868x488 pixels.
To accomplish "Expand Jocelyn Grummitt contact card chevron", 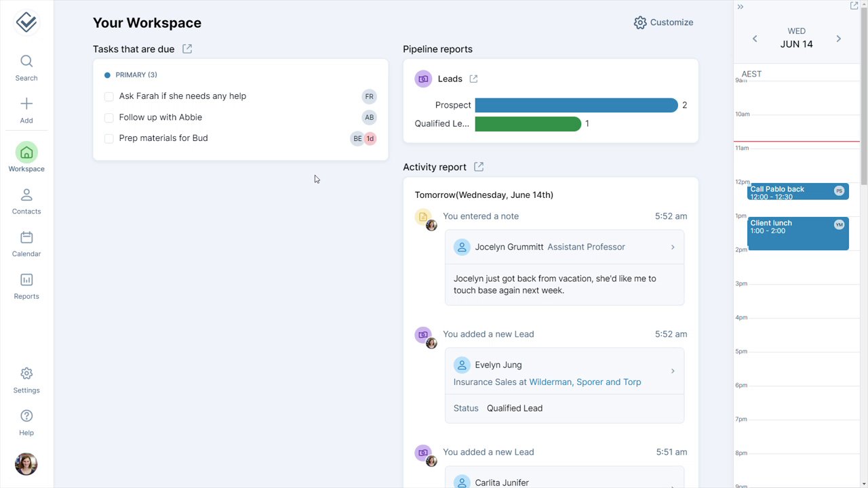I will 673,247.
